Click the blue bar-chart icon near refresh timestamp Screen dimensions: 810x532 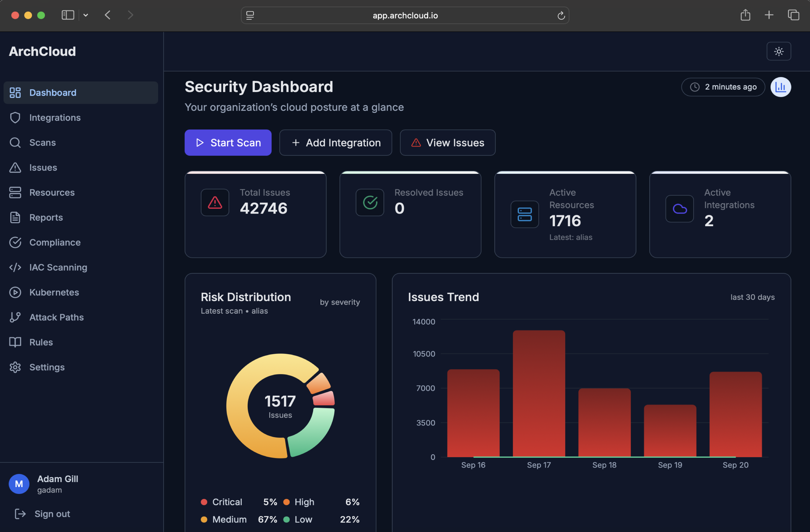pyautogui.click(x=781, y=87)
